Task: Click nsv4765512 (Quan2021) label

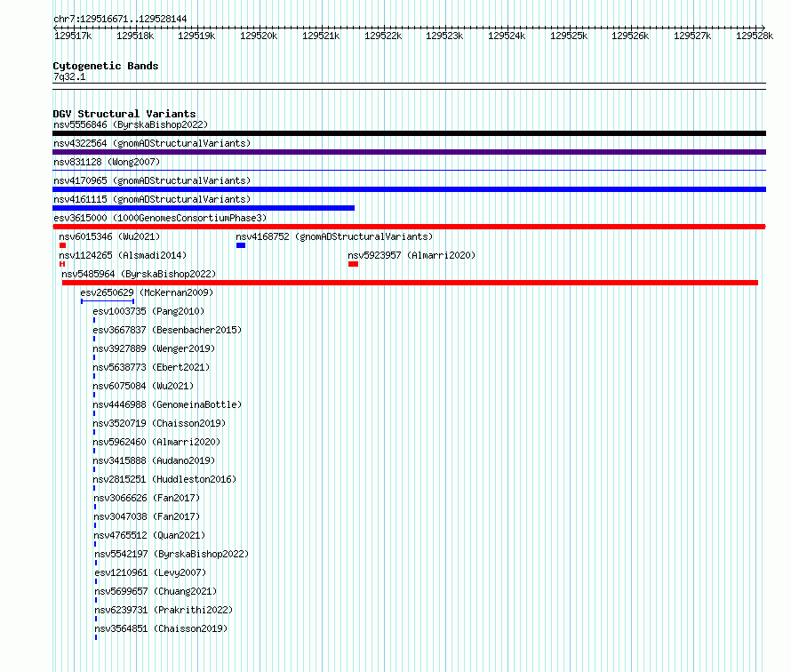Action: [149, 535]
